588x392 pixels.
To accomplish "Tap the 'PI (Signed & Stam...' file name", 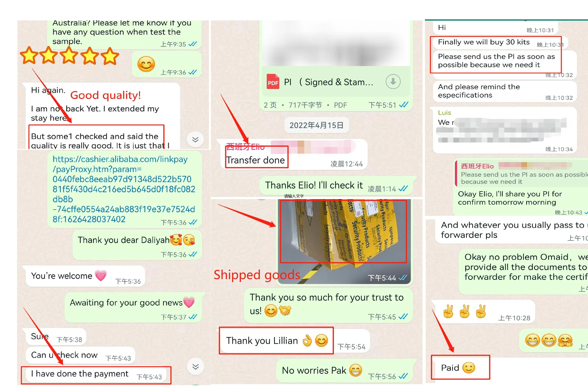I will pyautogui.click(x=328, y=82).
